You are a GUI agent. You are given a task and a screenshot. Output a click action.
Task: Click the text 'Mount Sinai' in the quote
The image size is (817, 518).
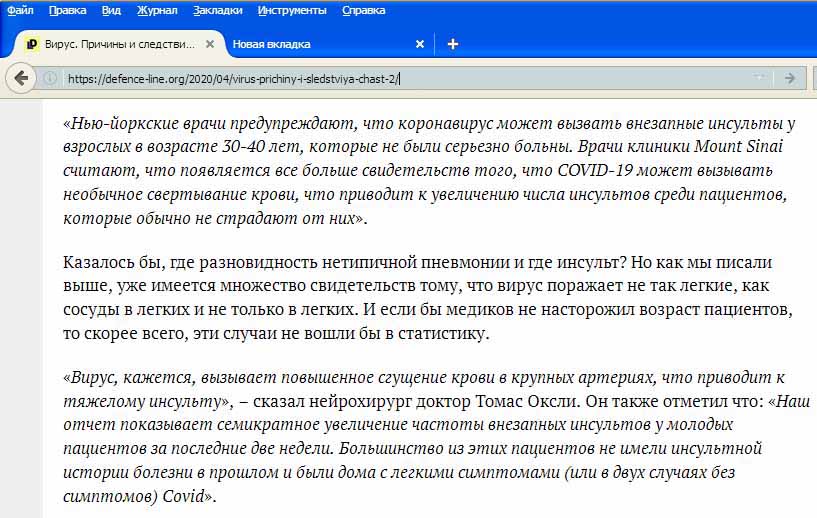point(738,146)
